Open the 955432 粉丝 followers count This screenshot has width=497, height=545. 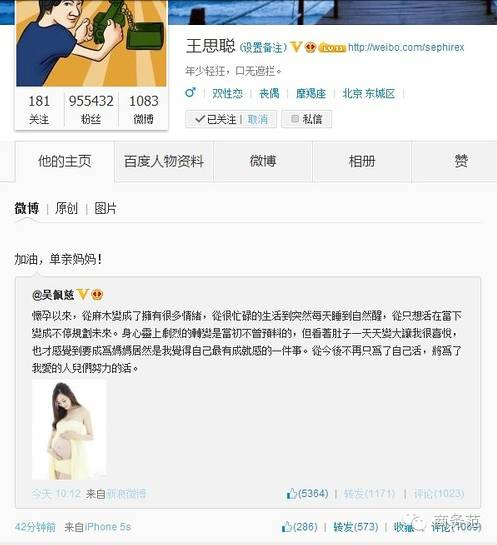point(91,109)
